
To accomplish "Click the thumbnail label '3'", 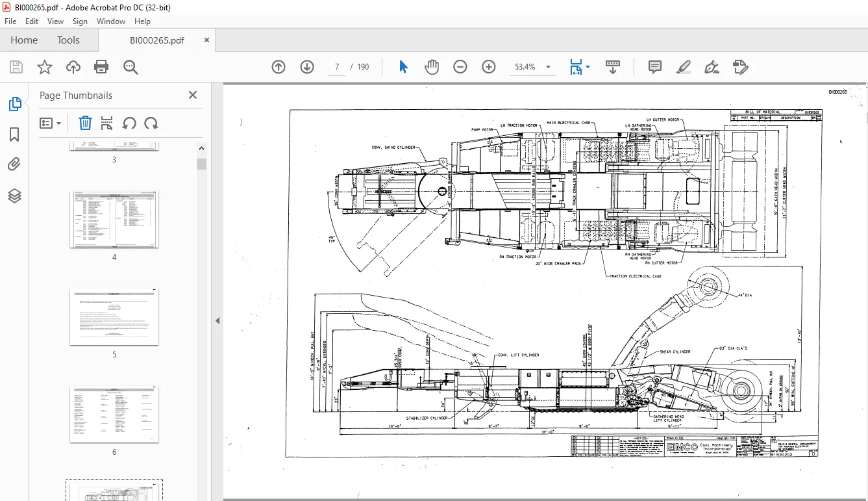I will 114,159.
